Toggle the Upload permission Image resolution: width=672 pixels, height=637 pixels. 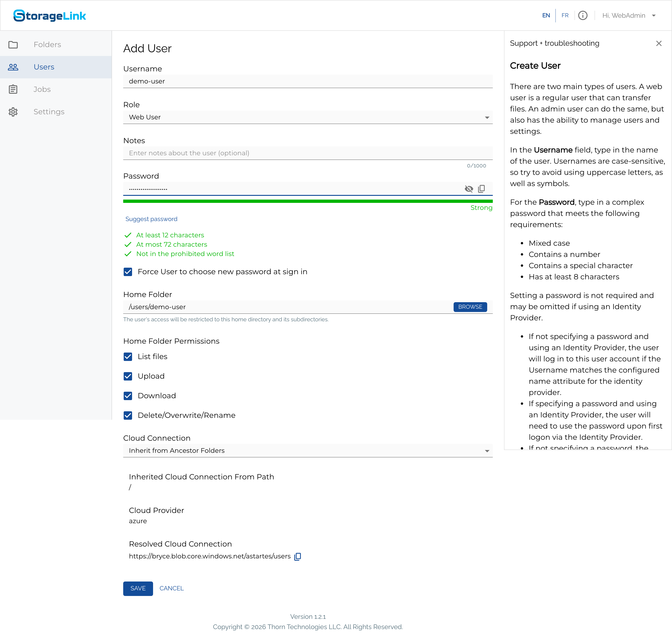(128, 376)
